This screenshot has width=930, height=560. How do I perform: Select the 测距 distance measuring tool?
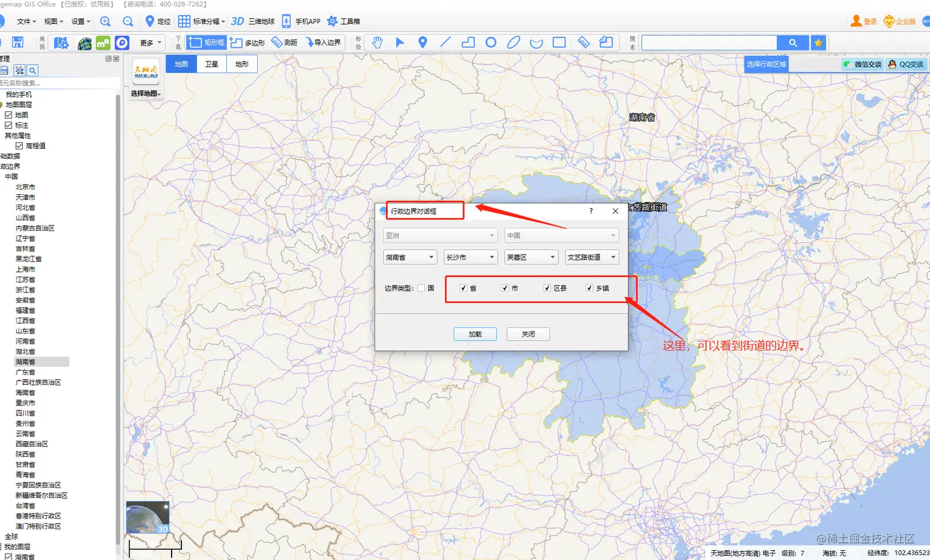pyautogui.click(x=284, y=42)
